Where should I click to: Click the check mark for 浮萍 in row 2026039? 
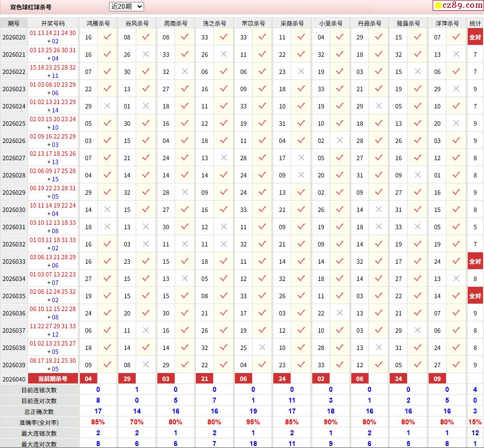coord(456,365)
